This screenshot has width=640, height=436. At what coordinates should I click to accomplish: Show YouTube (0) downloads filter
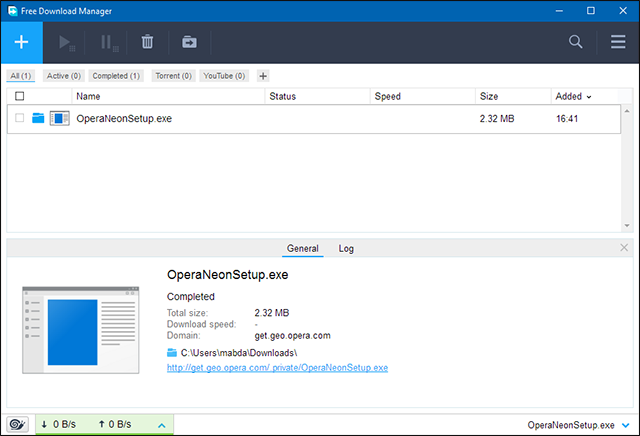[x=224, y=76]
